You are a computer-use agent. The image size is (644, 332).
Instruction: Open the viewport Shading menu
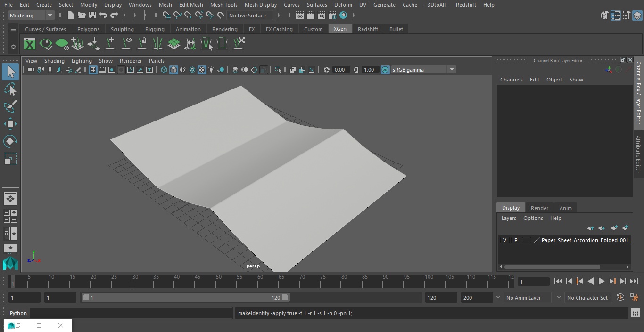coord(54,61)
